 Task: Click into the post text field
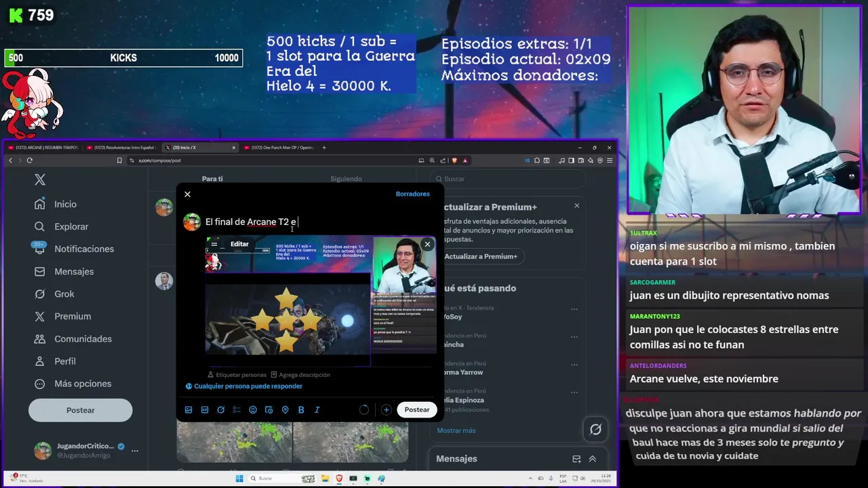319,222
